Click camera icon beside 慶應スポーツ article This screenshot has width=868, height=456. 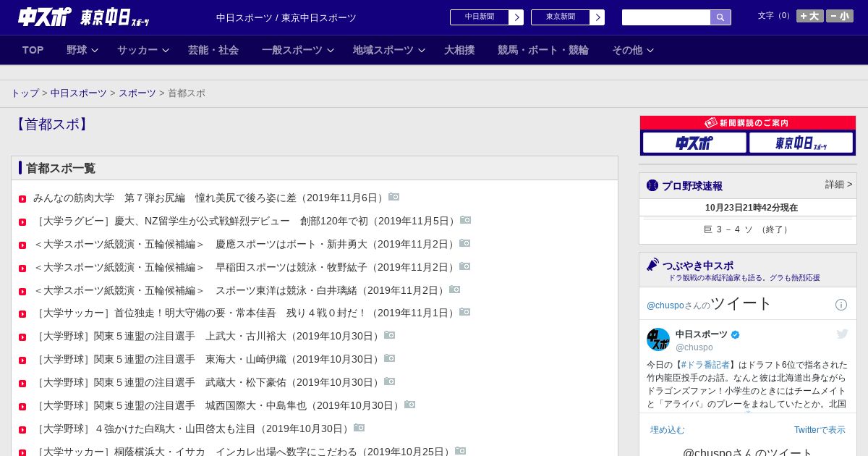(465, 243)
